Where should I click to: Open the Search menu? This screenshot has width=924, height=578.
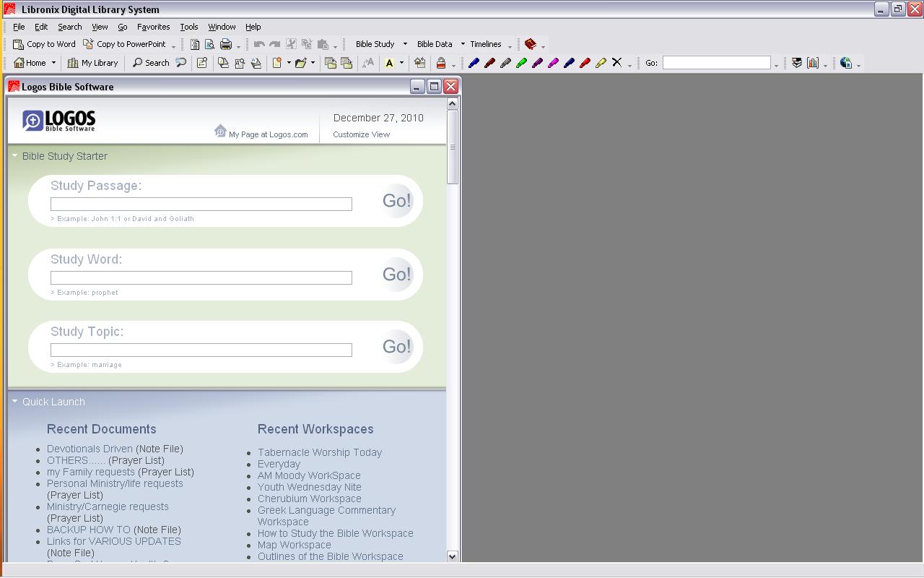tap(70, 27)
